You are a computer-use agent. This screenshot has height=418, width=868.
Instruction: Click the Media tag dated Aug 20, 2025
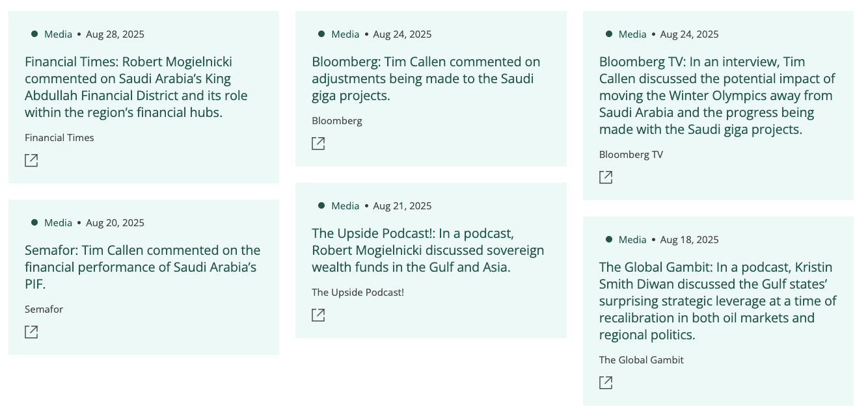pos(58,223)
